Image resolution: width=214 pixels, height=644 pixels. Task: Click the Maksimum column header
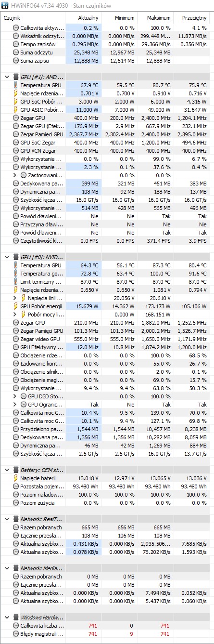coord(156,17)
